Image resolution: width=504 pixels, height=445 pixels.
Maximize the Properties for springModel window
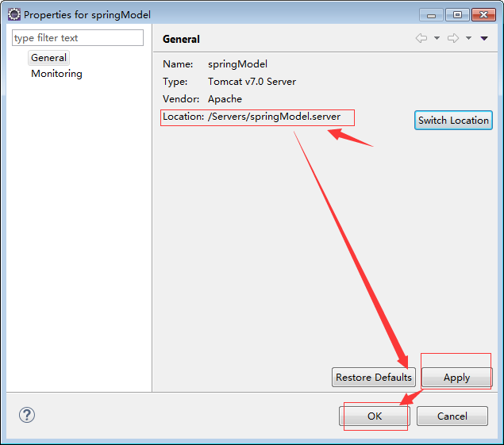[x=457, y=15]
